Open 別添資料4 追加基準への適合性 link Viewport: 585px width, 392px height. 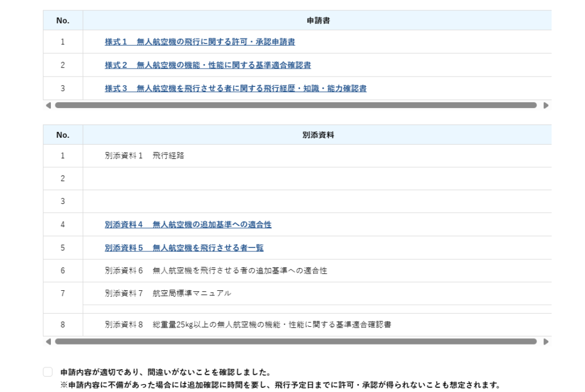(188, 225)
